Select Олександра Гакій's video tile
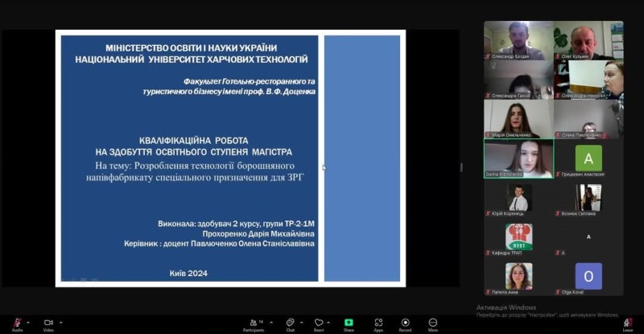 pyautogui.click(x=518, y=80)
